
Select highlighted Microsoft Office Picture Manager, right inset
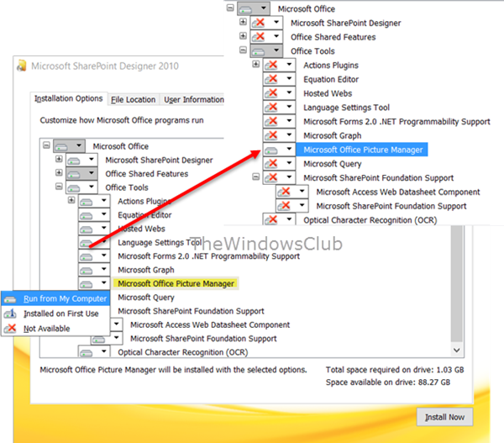click(362, 150)
